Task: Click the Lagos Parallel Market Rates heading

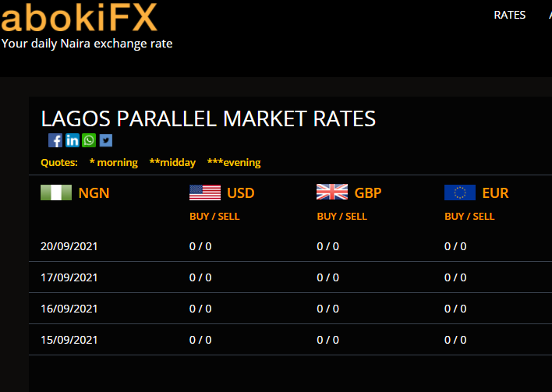Action: [x=208, y=118]
